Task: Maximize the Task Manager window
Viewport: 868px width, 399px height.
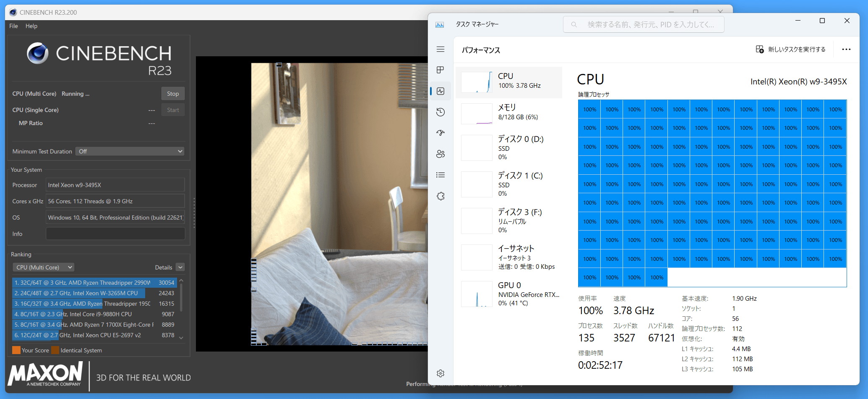Action: tap(822, 21)
